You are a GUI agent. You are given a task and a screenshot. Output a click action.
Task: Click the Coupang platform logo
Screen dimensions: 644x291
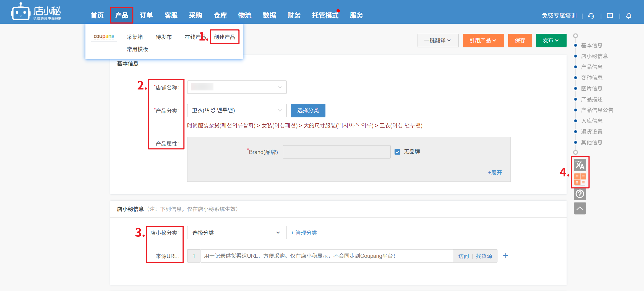[x=104, y=37]
